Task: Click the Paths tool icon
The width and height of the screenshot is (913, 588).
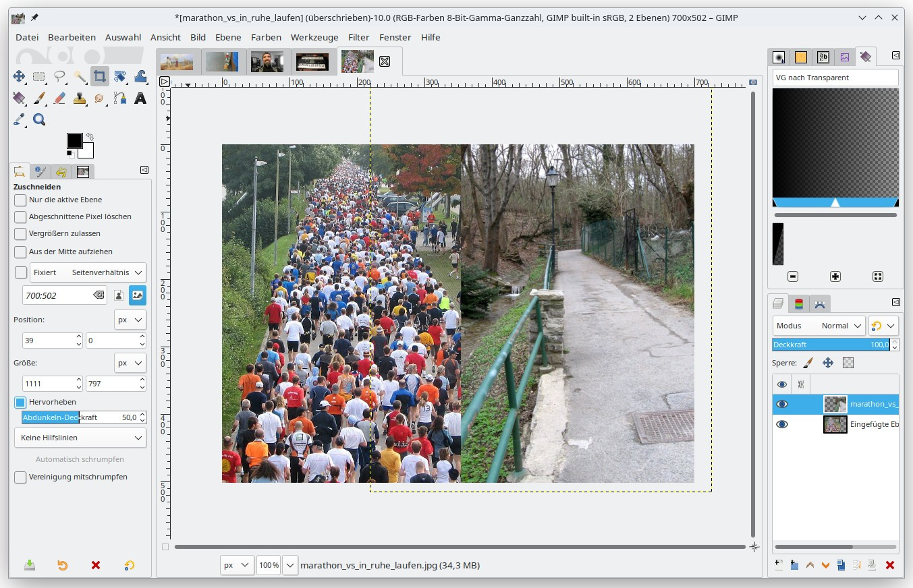Action: click(x=120, y=98)
